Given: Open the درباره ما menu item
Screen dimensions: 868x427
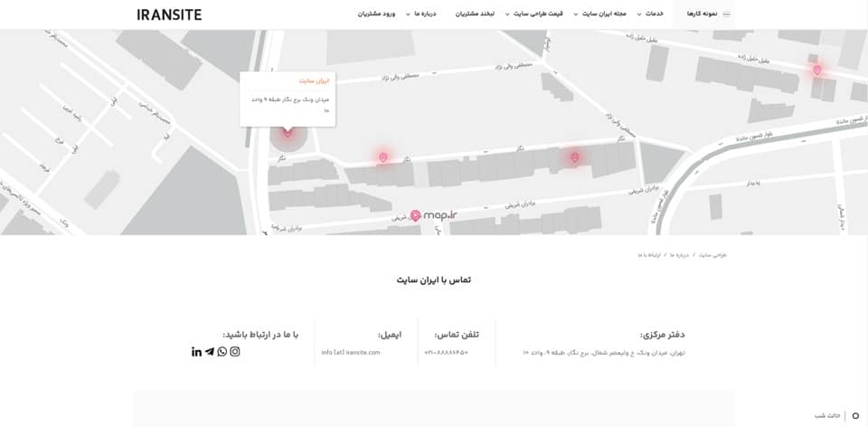Looking at the screenshot, I should pos(426,14).
